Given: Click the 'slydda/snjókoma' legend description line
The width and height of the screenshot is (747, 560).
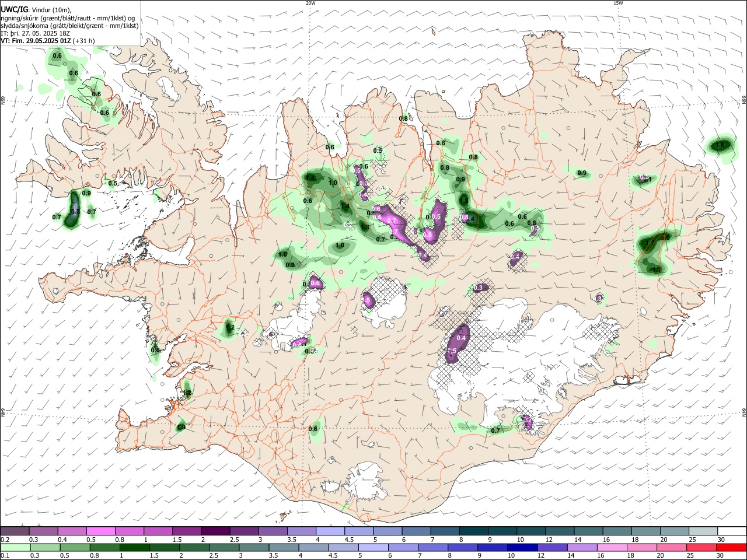Looking at the screenshot, I should pyautogui.click(x=69, y=26).
